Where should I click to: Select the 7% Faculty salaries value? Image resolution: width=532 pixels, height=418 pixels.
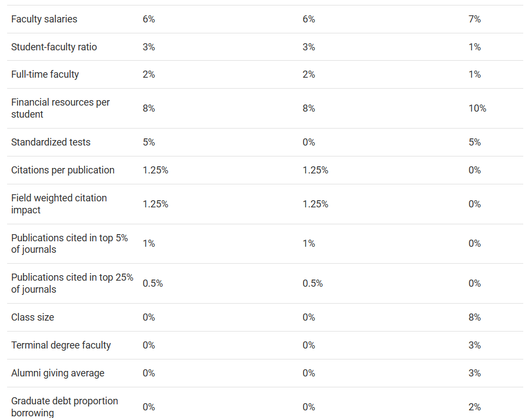[475, 19]
